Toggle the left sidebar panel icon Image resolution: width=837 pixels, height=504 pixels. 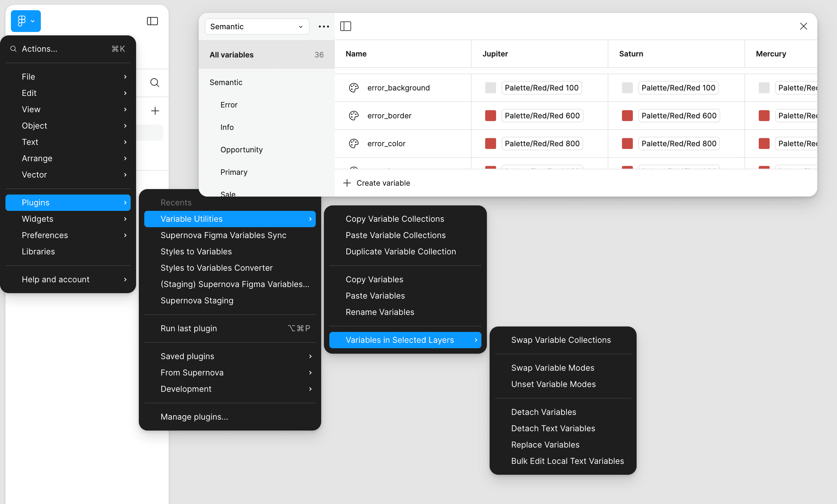pos(152,21)
